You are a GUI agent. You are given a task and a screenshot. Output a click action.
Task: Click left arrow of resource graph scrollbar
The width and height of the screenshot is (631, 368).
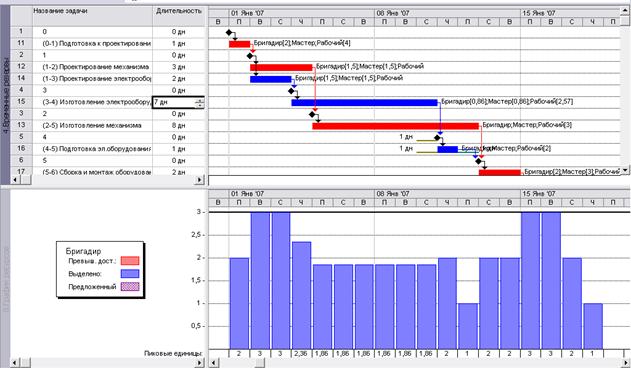pyautogui.click(x=214, y=363)
